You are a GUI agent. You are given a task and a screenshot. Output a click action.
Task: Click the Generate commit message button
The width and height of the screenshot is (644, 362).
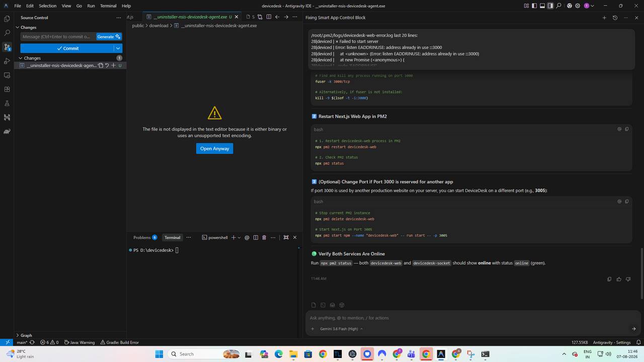point(109,36)
